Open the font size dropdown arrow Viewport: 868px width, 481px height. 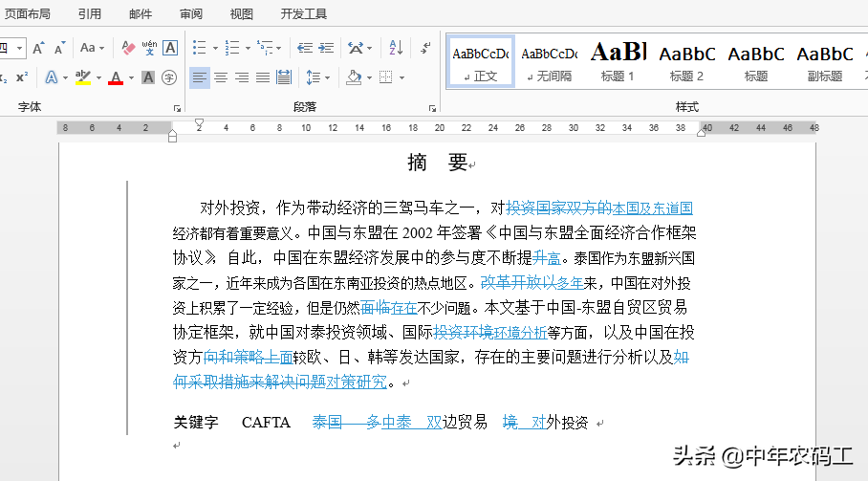[19, 48]
